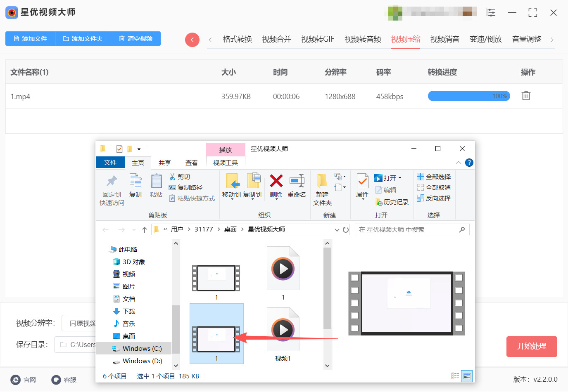The width and height of the screenshot is (568, 392).
Task: Click the red back arrow circle button
Action: point(192,40)
